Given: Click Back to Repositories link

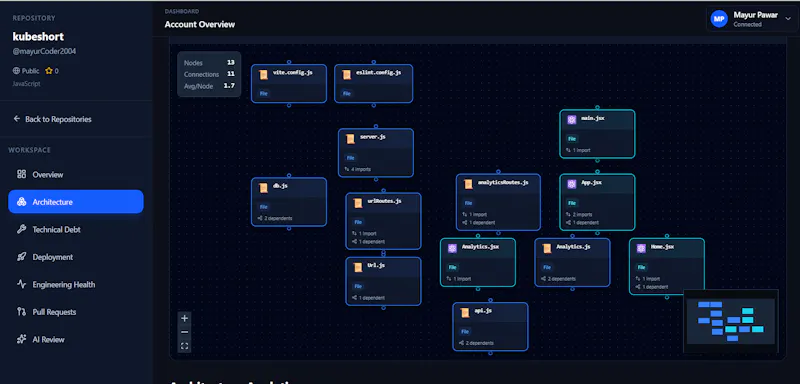Looking at the screenshot, I should pos(53,119).
